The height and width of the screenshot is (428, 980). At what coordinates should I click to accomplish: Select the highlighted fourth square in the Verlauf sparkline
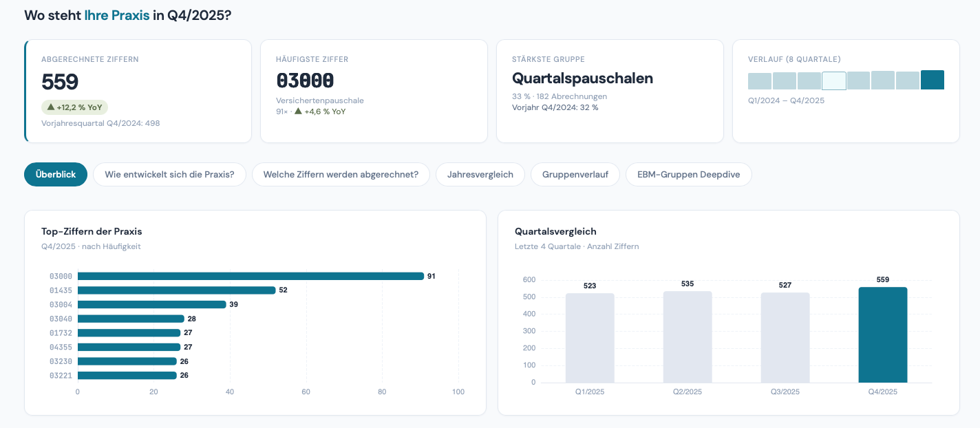(833, 80)
